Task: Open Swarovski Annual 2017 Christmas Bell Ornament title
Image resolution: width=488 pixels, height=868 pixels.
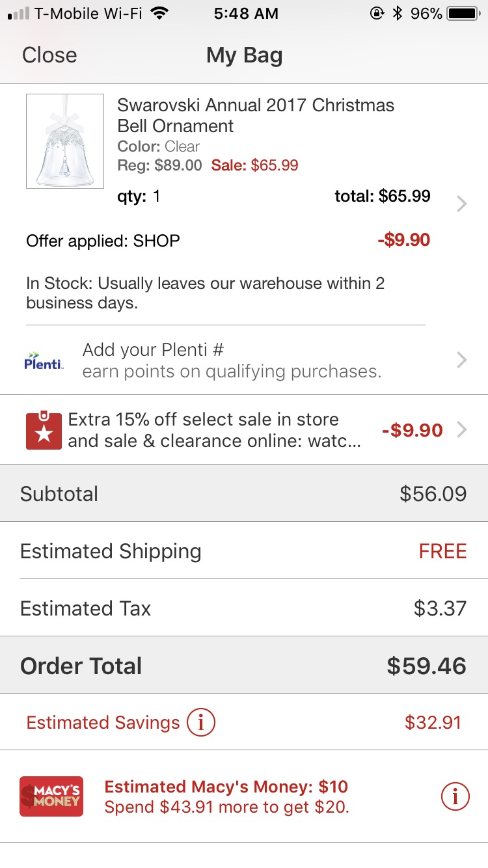Action: [256, 115]
